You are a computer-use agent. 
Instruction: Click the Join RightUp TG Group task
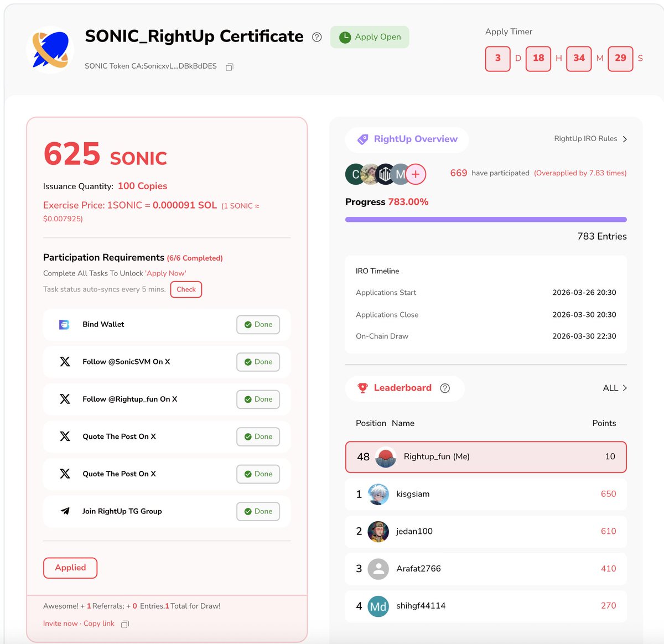click(167, 511)
